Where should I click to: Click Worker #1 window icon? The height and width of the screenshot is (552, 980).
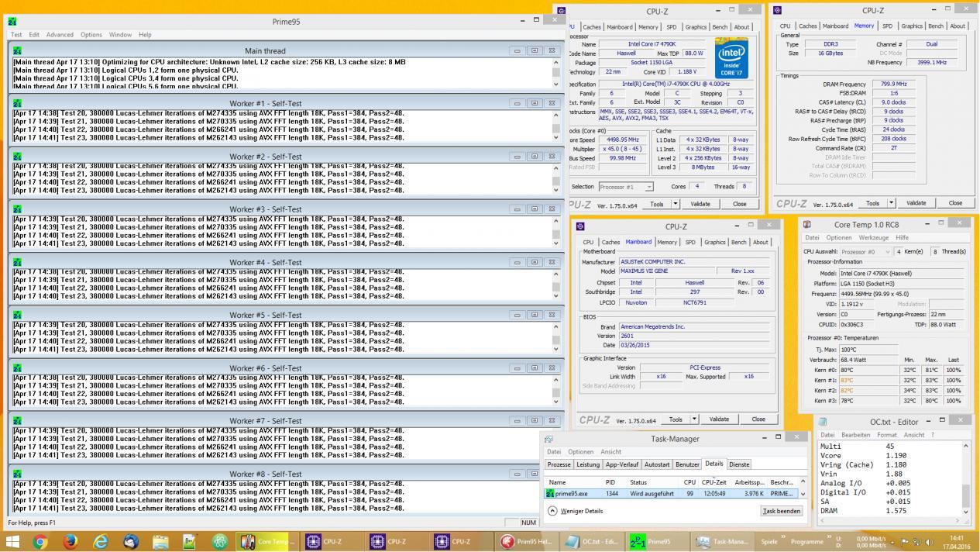[17, 103]
